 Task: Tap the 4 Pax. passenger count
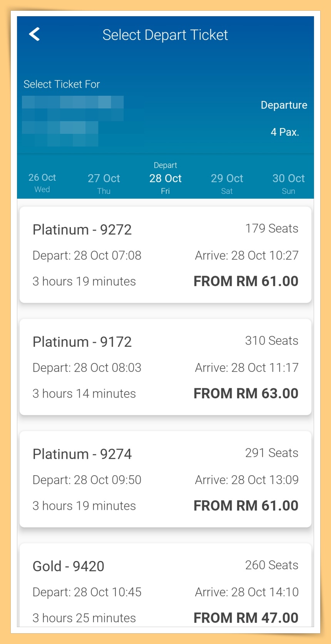[285, 132]
